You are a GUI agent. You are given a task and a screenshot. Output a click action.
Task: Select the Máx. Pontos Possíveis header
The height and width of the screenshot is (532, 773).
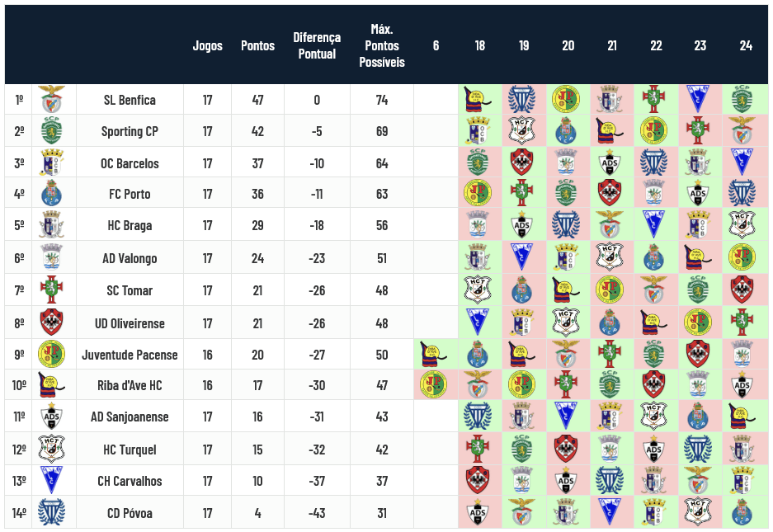point(382,45)
